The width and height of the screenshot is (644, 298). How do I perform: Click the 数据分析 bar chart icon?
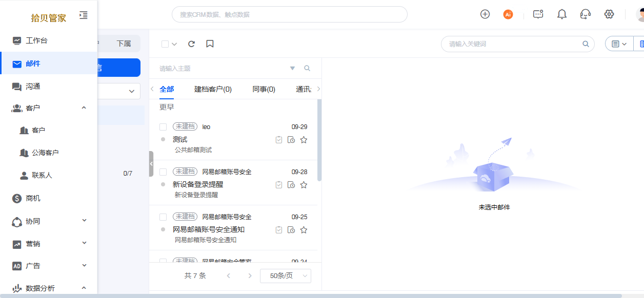[17, 288]
